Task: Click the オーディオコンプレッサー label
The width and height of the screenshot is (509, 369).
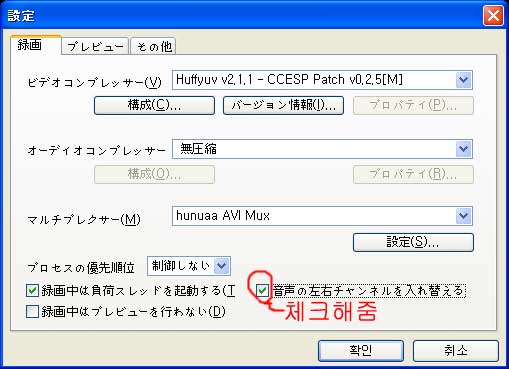Action: (96, 151)
